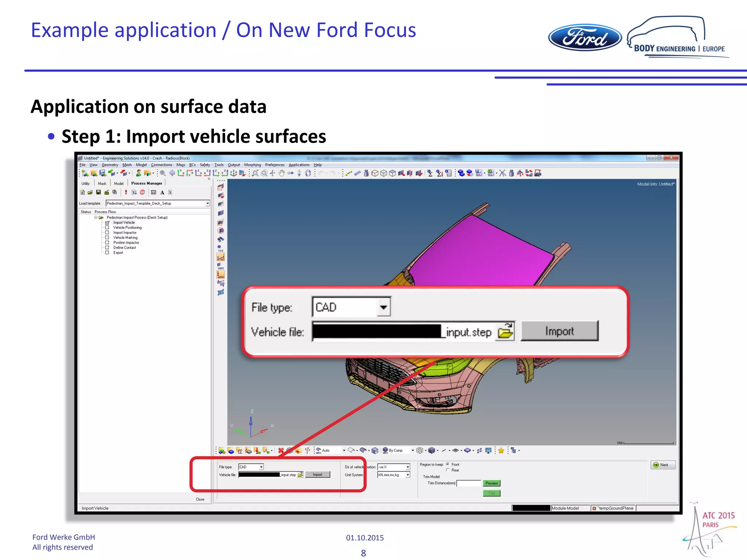Screen dimensions: 747x560
Task: Check the Import Impactor step box
Action: tap(107, 233)
